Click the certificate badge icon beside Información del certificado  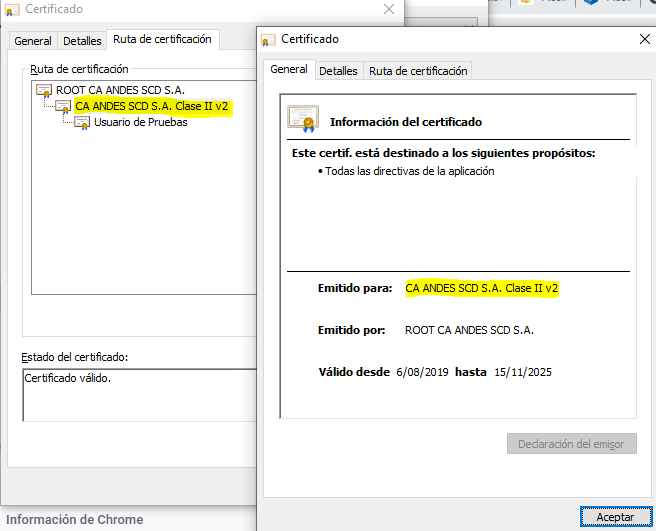tap(303, 119)
